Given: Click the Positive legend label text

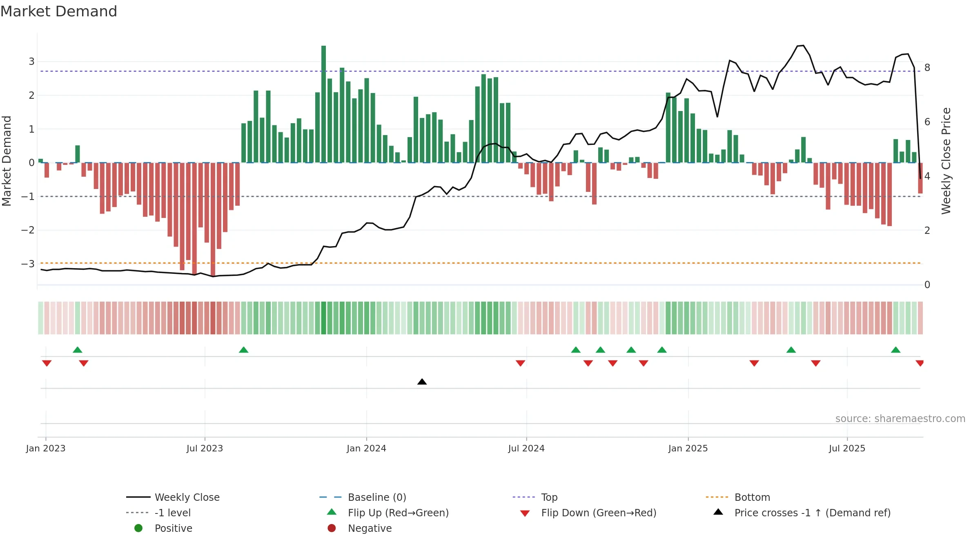Looking at the screenshot, I should (x=173, y=528).
